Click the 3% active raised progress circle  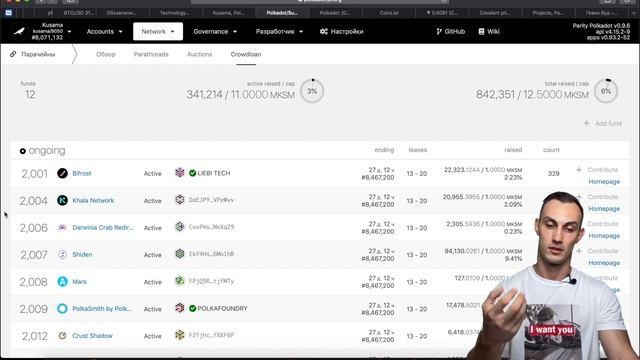[312, 91]
